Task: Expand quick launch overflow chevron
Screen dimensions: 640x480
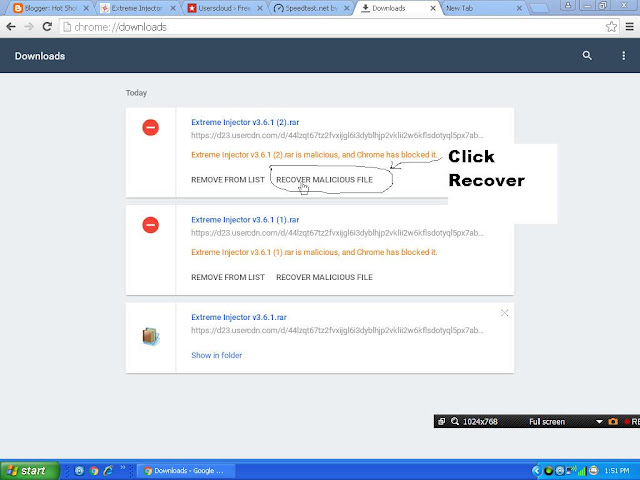Action: tap(122, 468)
